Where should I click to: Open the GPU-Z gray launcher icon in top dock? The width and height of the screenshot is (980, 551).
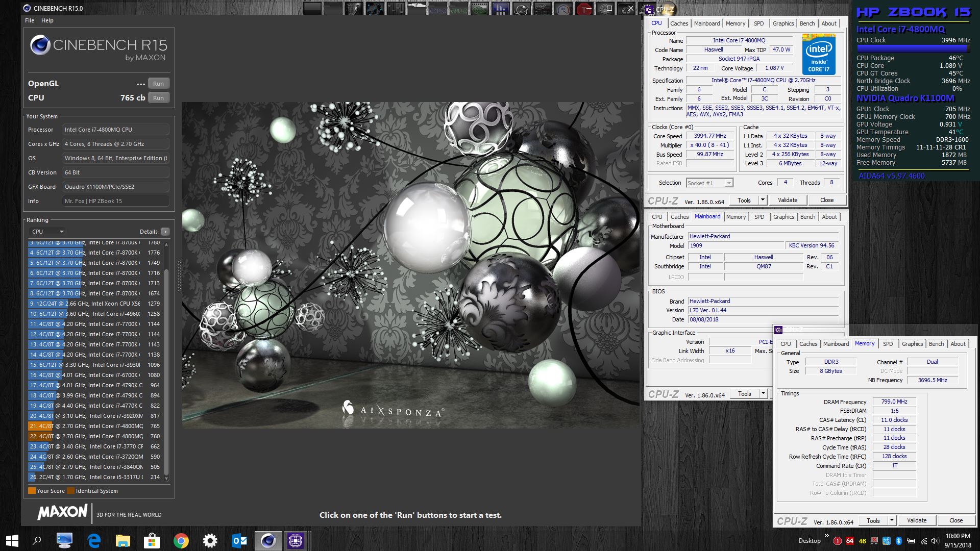click(438, 8)
